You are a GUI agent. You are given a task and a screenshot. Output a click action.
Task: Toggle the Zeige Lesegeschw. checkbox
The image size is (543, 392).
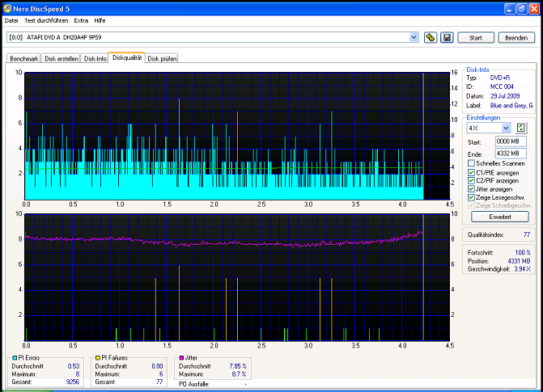click(x=471, y=197)
